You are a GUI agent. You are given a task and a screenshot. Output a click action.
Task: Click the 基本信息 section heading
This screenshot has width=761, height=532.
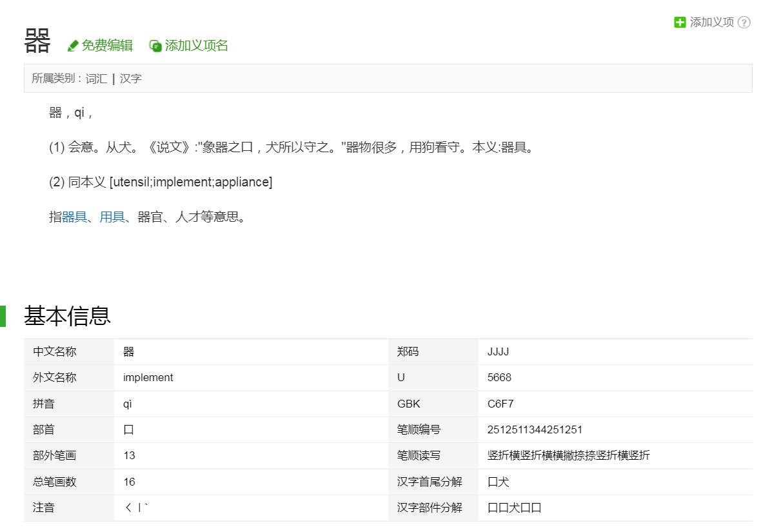click(x=67, y=316)
